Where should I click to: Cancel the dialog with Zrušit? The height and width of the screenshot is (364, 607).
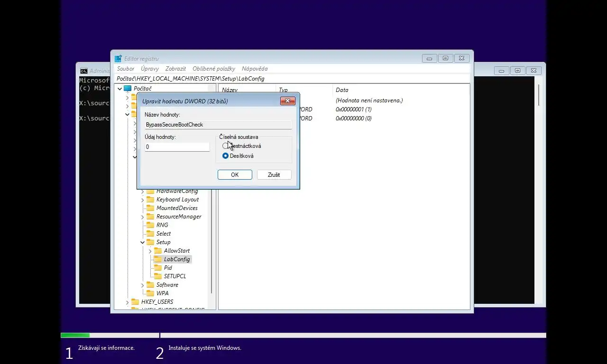(274, 175)
